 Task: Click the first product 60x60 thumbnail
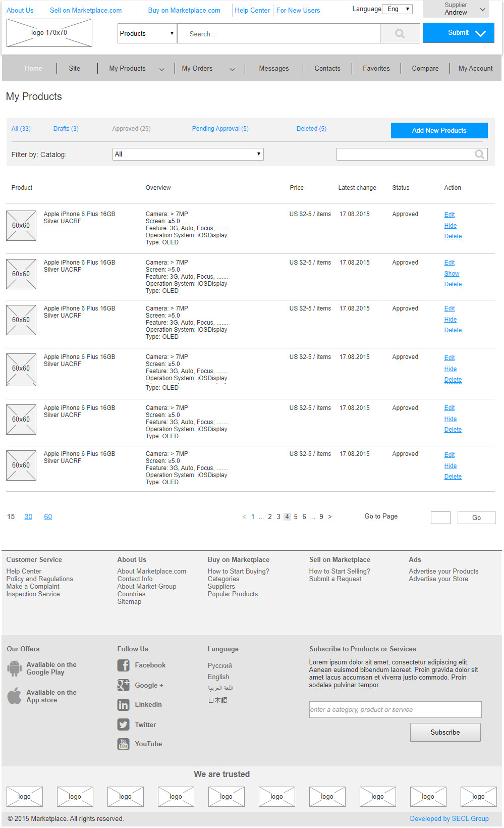pyautogui.click(x=21, y=225)
